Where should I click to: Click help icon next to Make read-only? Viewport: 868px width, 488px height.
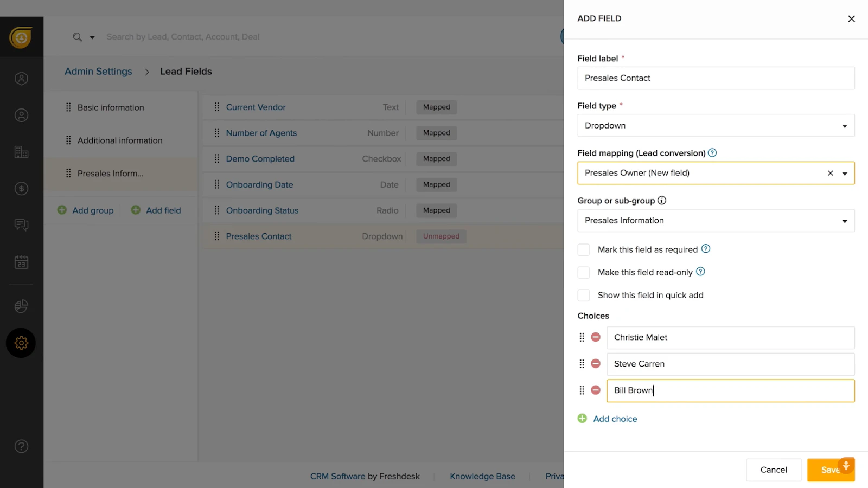pos(700,272)
